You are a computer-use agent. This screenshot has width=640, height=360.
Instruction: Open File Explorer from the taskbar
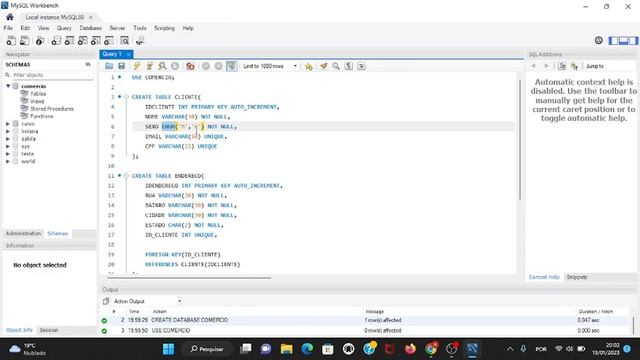287,349
